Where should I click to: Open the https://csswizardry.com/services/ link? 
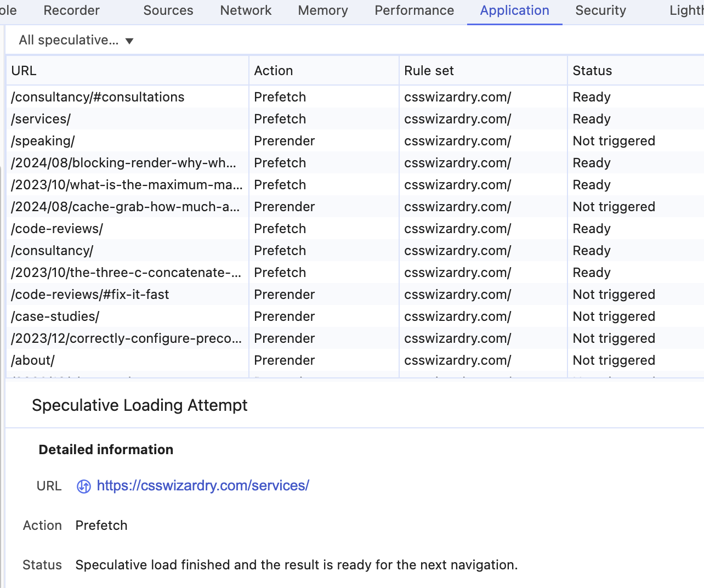(203, 485)
